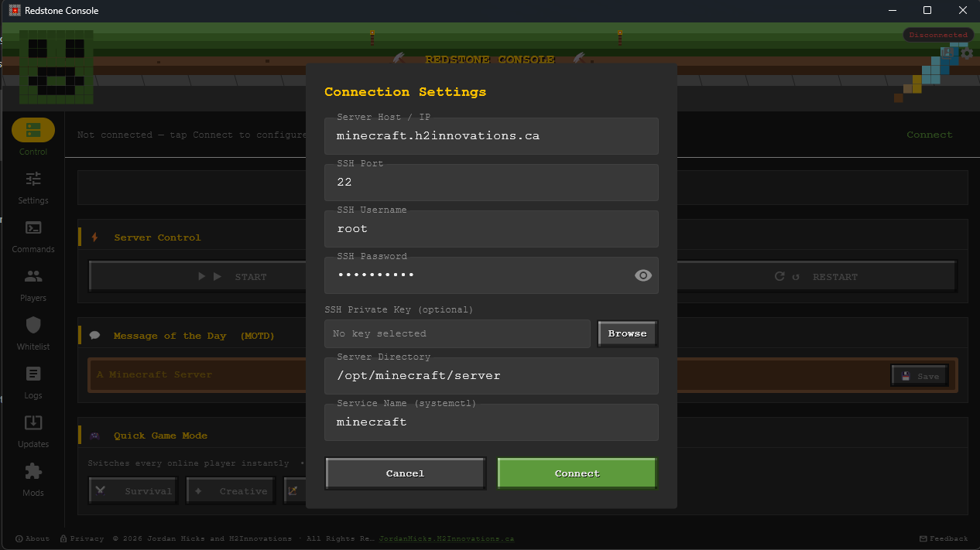Browse for an SSH private key

627,333
